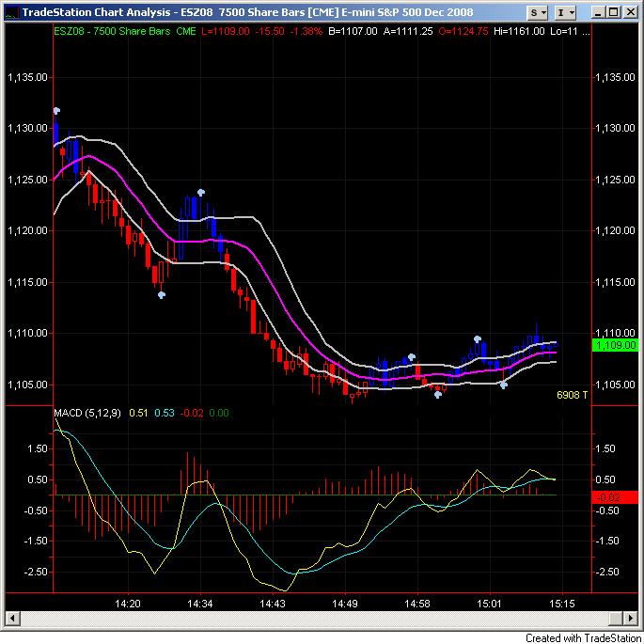
Task: Click the yellow MACD value 0.51
Action: 138,413
